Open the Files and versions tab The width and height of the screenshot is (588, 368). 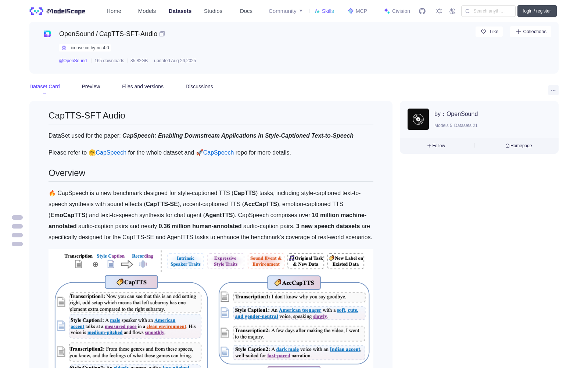pyautogui.click(x=143, y=86)
